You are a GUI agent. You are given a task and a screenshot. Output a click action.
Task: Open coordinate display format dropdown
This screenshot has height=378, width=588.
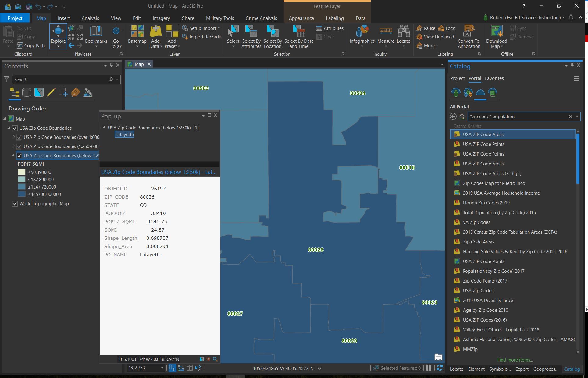319,368
